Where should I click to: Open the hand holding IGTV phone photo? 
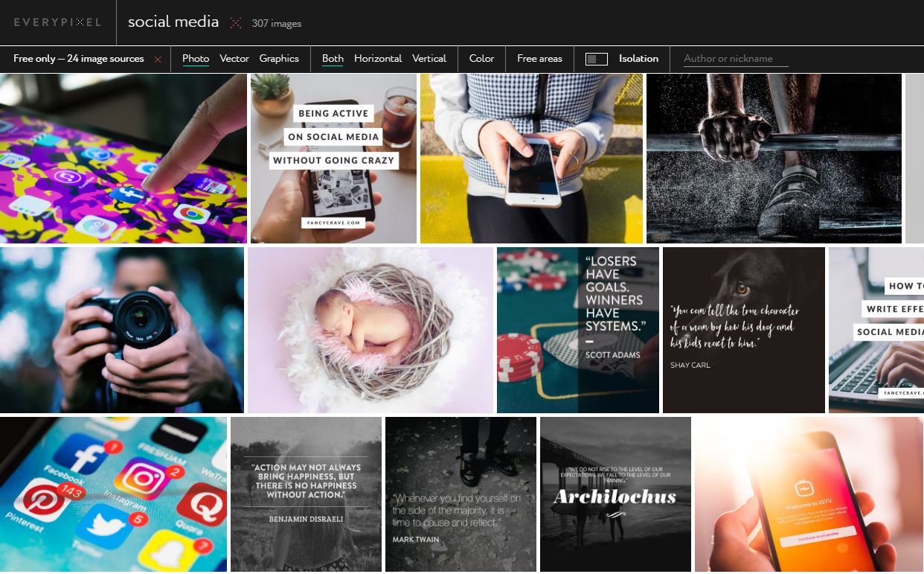pos(809,495)
